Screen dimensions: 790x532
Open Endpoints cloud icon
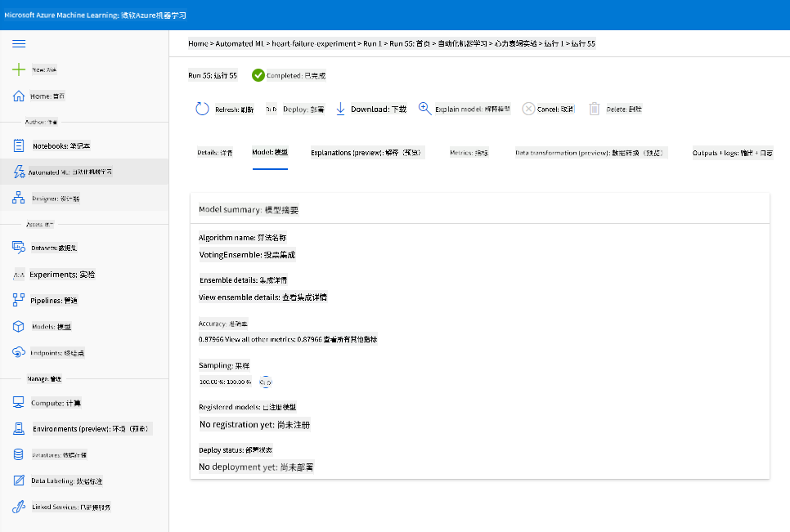19,352
